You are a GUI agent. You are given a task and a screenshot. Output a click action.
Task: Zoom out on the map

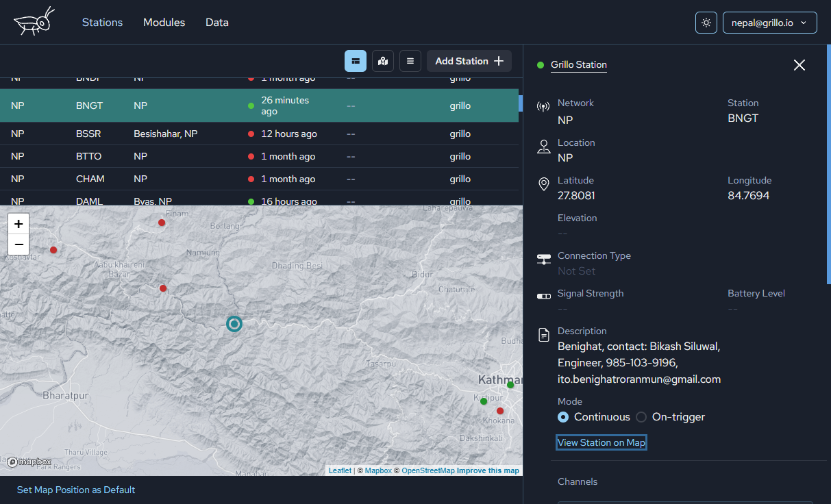pyautogui.click(x=18, y=244)
